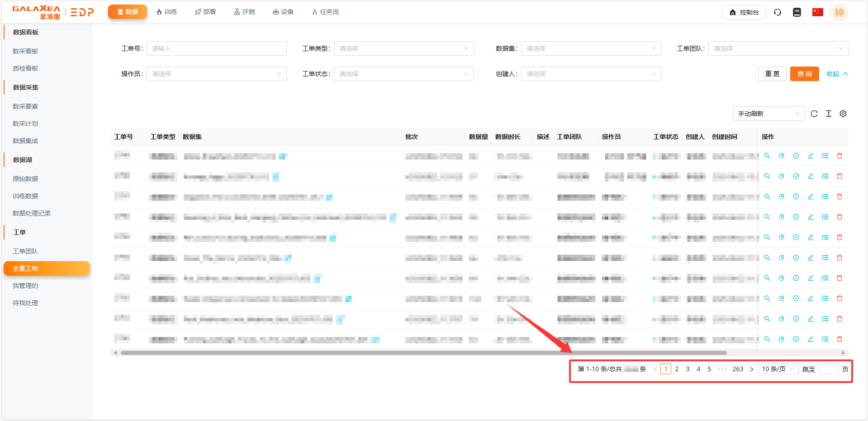Screen dimensions: 868x421
Task: Click the refresh icon above the table
Action: point(814,114)
